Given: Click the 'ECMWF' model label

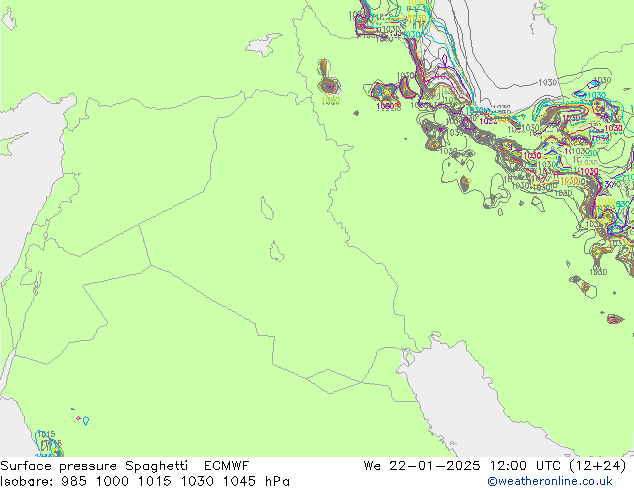Looking at the screenshot, I should point(226,466).
